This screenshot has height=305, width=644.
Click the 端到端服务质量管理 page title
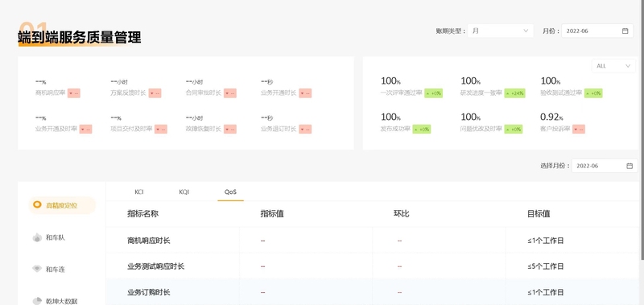click(x=79, y=37)
